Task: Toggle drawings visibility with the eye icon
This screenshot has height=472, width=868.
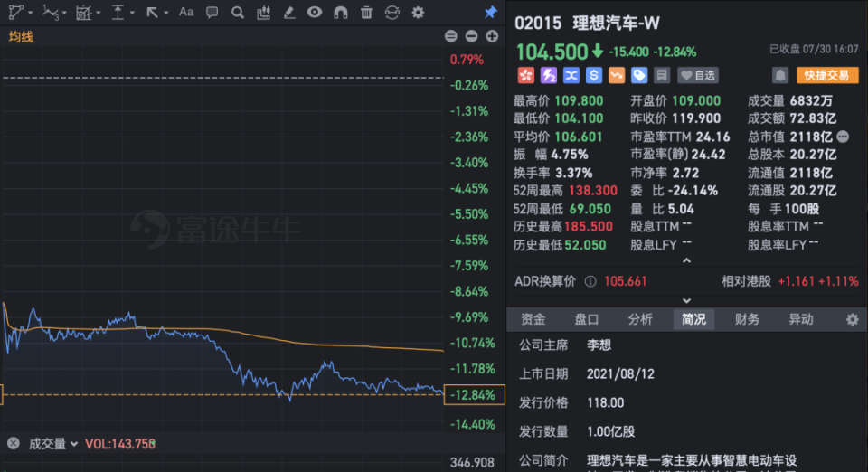Action: pyautogui.click(x=315, y=12)
